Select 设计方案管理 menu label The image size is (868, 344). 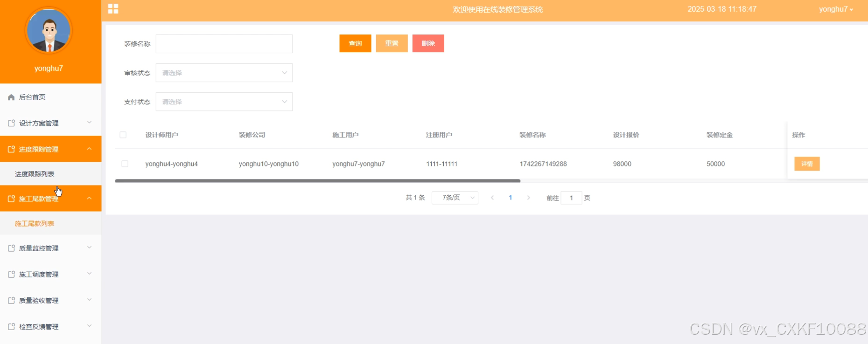pyautogui.click(x=39, y=124)
